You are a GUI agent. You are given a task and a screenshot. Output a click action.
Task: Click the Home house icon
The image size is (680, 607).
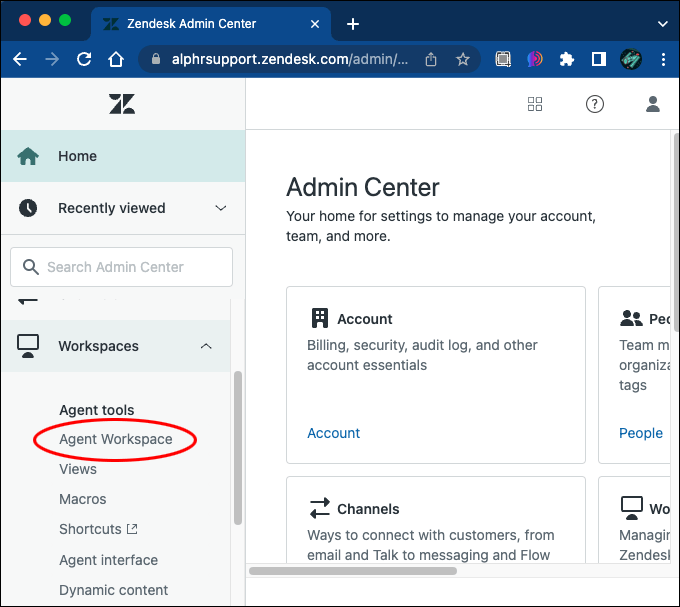coord(28,156)
